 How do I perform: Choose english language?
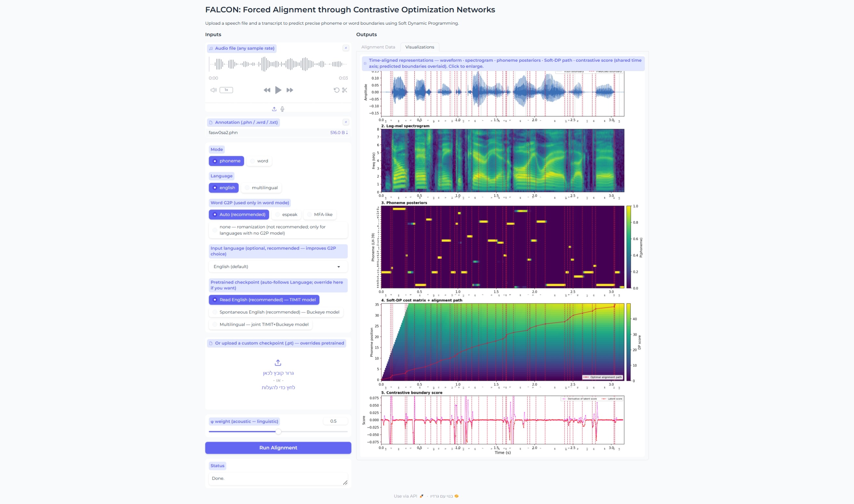[224, 187]
